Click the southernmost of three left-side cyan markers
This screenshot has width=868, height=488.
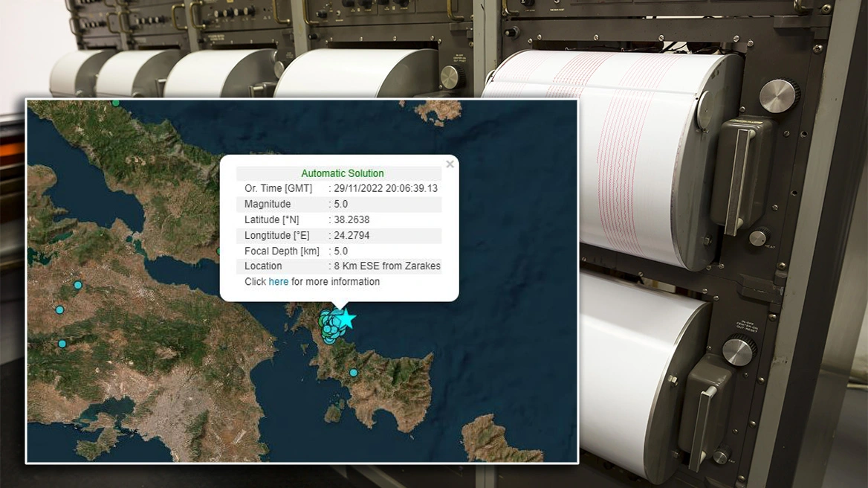pos(62,344)
